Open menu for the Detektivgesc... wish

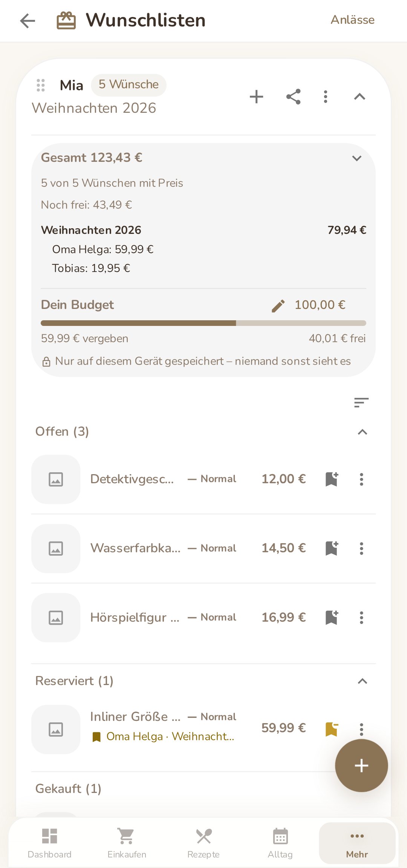(361, 479)
